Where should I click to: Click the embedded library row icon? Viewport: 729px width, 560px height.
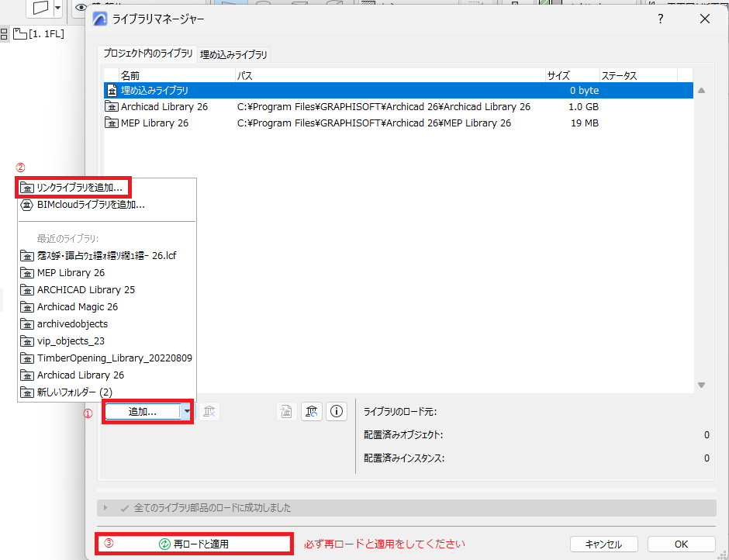pos(112,90)
